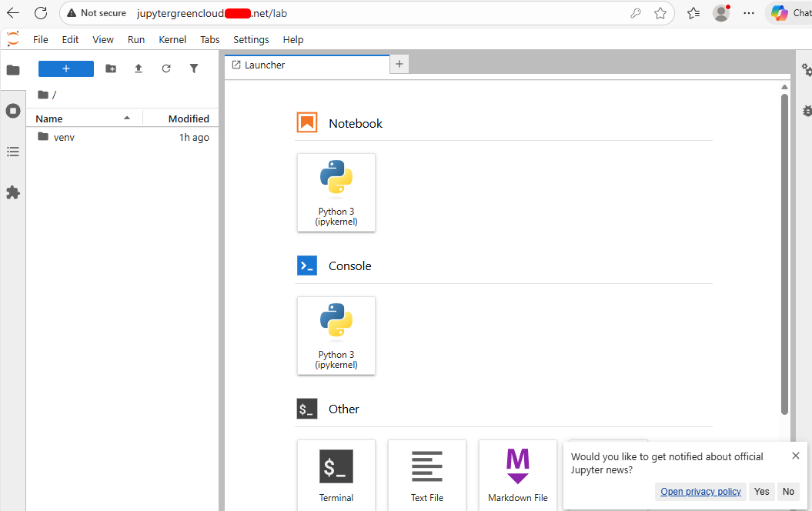
Task: Show the Table of Contents sidebar
Action: (13, 152)
